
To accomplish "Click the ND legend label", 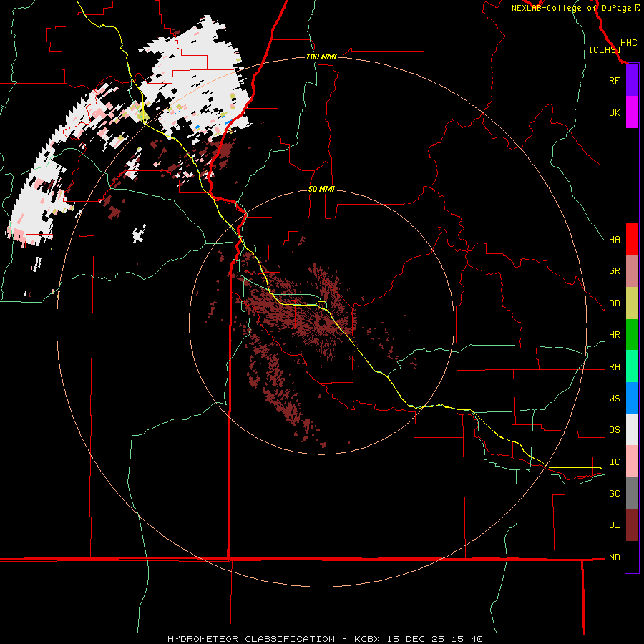I will [614, 557].
